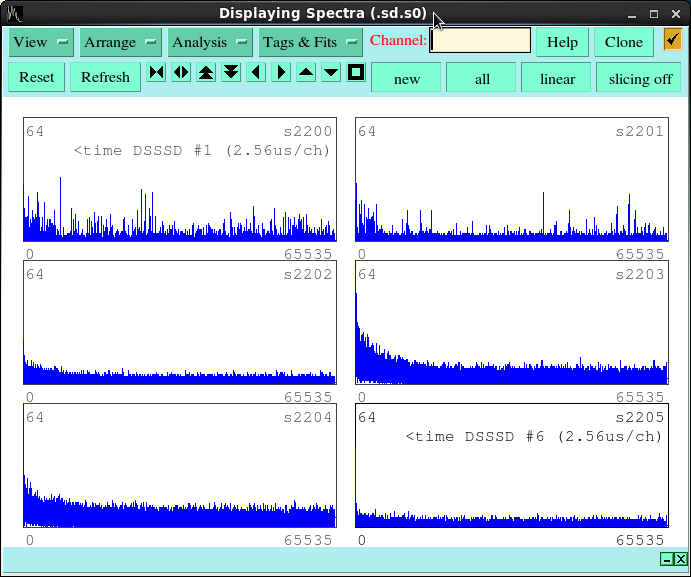
Task: Click the single up triangle icon
Action: point(306,72)
